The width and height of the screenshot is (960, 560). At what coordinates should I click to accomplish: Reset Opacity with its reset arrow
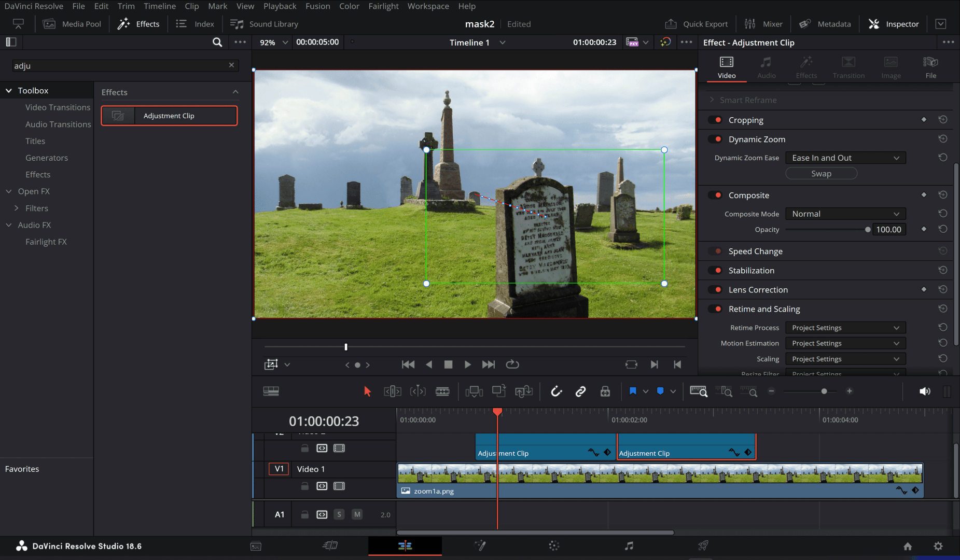point(943,229)
